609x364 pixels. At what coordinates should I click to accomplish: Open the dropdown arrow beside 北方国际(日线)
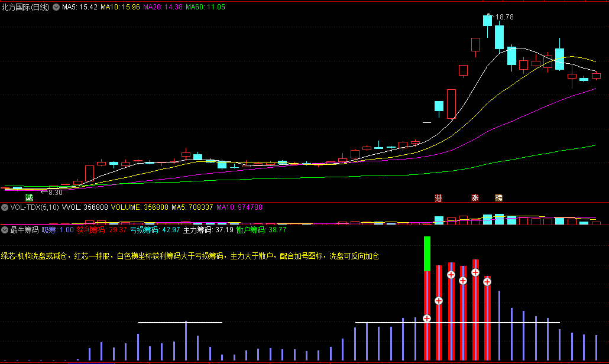[56, 7]
